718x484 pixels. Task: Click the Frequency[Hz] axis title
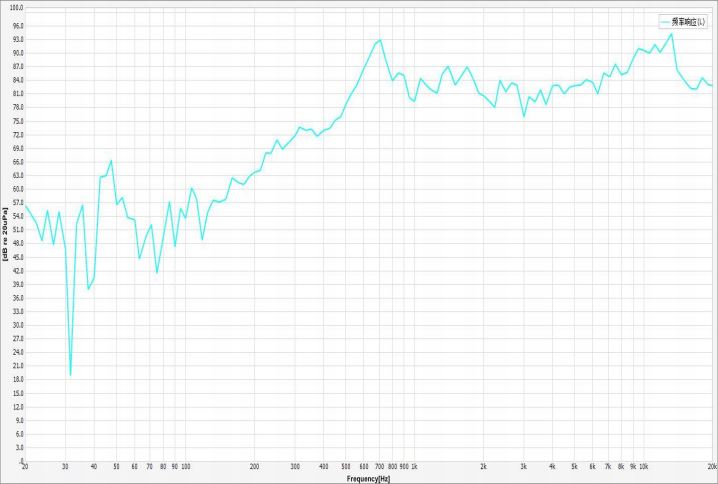click(x=368, y=479)
